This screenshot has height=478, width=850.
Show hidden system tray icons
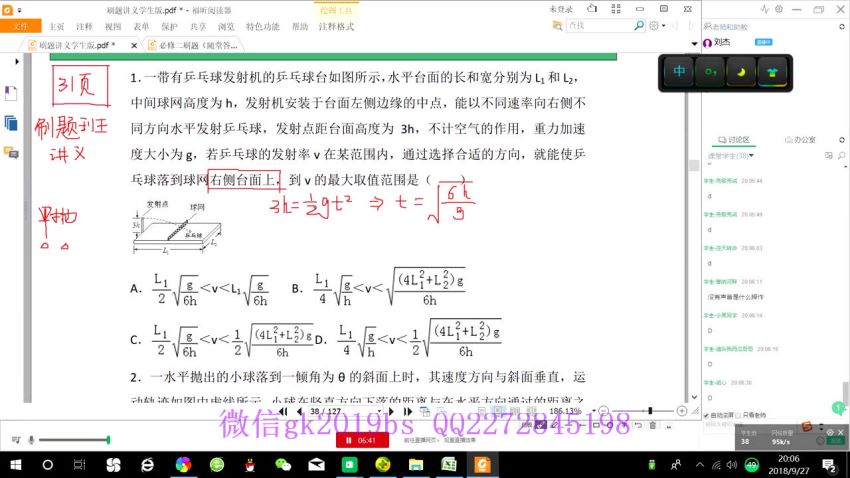(x=700, y=465)
